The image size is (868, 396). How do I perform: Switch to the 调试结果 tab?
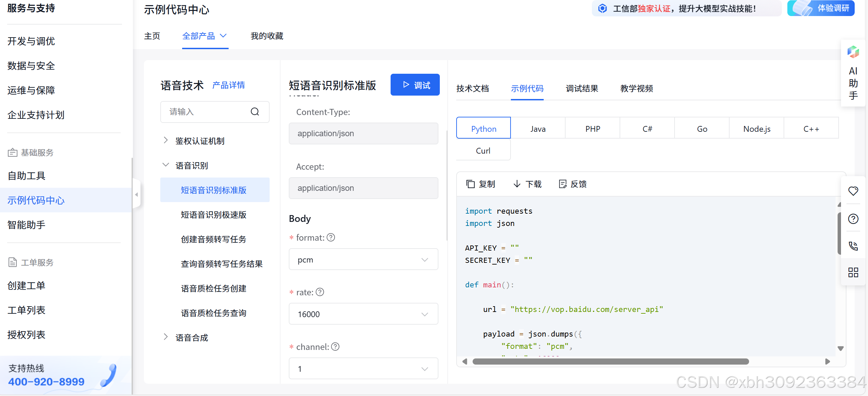[582, 89]
